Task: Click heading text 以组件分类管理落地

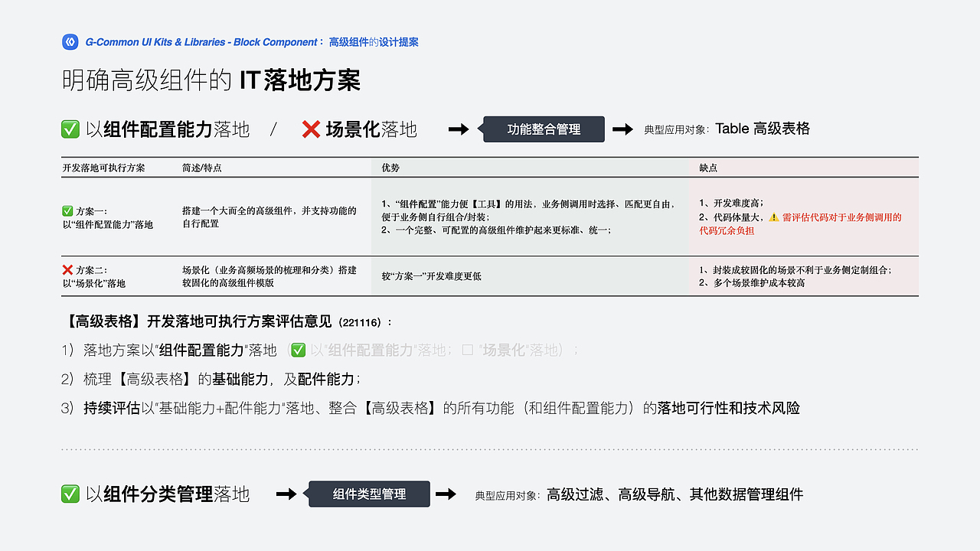Action: coord(168,494)
